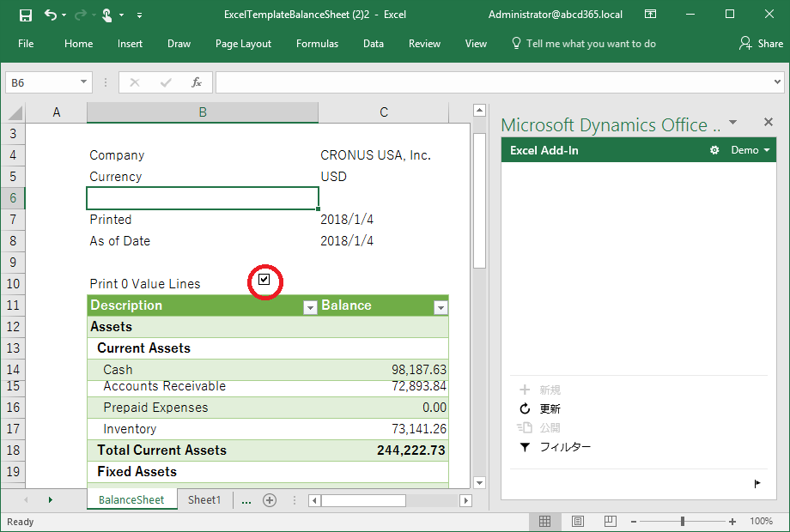This screenshot has height=532, width=790.
Task: Select column A header
Action: click(x=57, y=112)
